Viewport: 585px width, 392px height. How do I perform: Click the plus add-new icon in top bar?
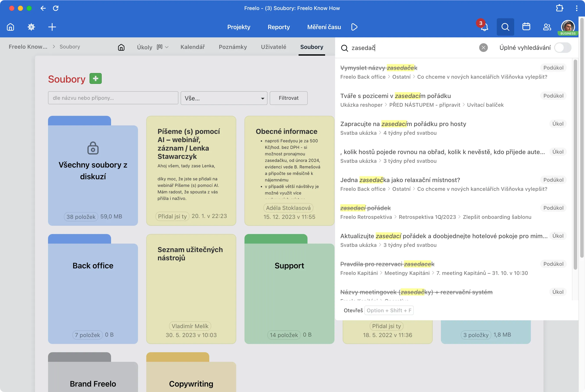tap(52, 27)
